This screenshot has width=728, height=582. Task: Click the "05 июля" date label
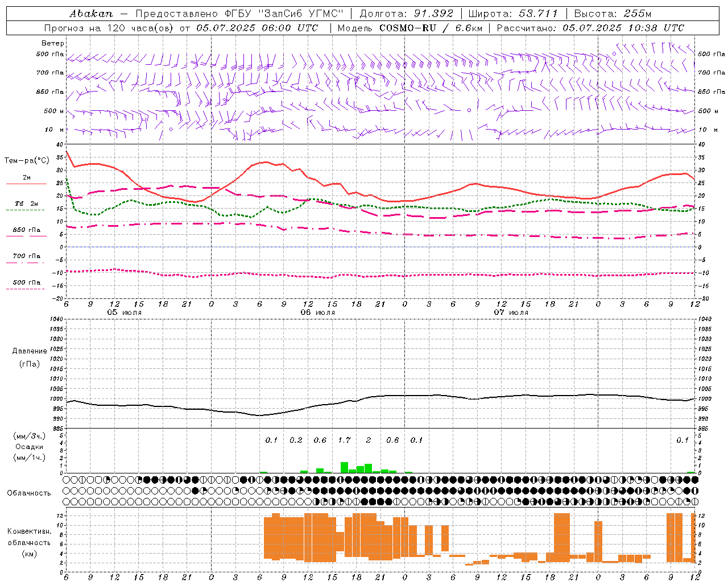click(125, 313)
